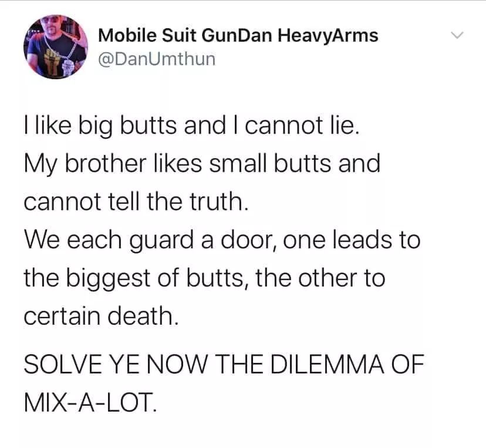The width and height of the screenshot is (486, 448).
Task: Click the word Mobile in display name
Action: tap(127, 35)
